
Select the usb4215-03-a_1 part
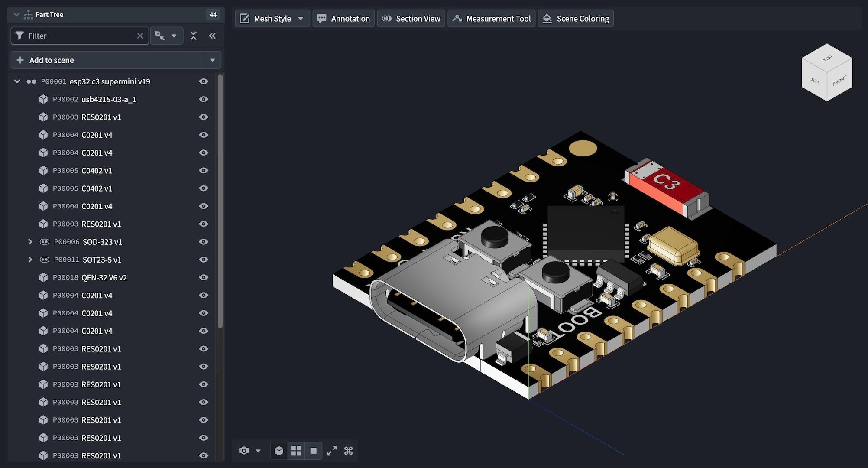(112, 99)
